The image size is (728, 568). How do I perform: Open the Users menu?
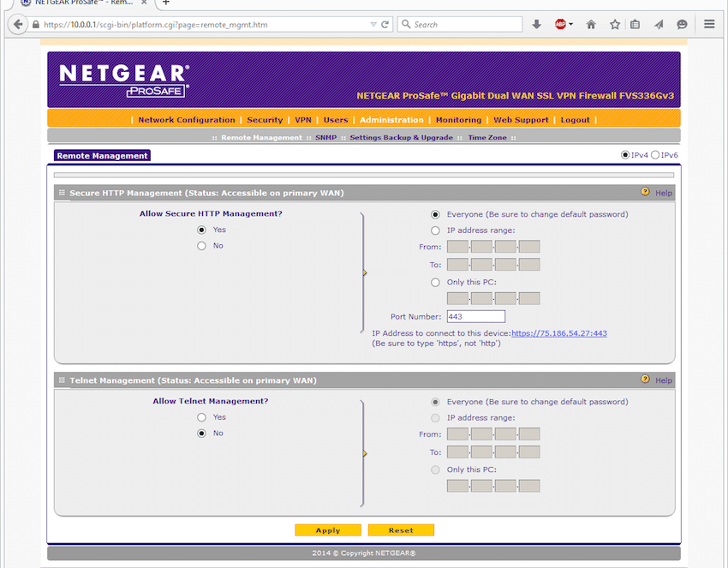tap(336, 120)
